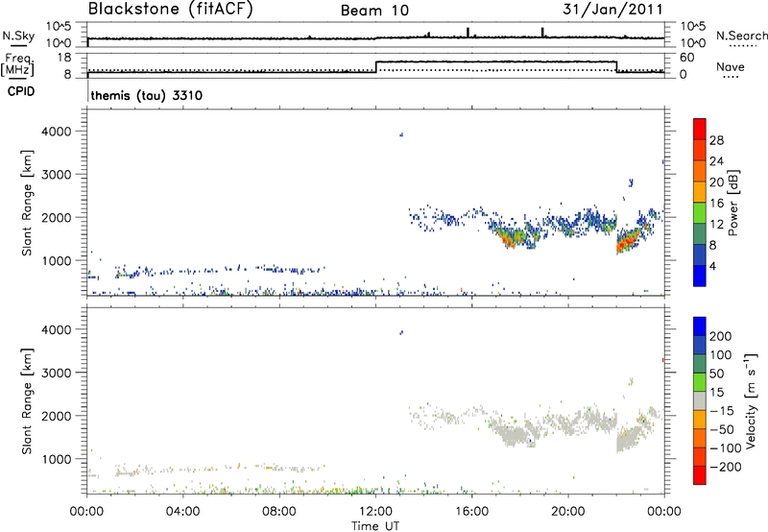Click the Velocity [m s-1] colorbar title

pyautogui.click(x=751, y=400)
